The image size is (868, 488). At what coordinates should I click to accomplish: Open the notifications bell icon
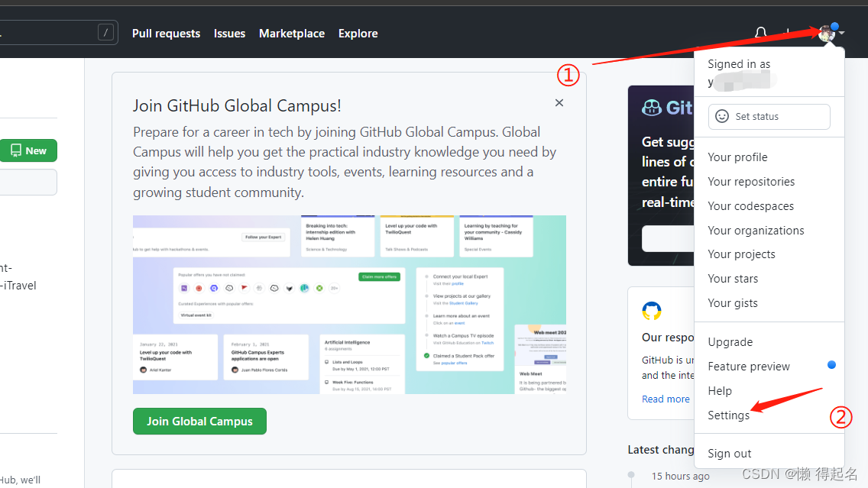[760, 33]
